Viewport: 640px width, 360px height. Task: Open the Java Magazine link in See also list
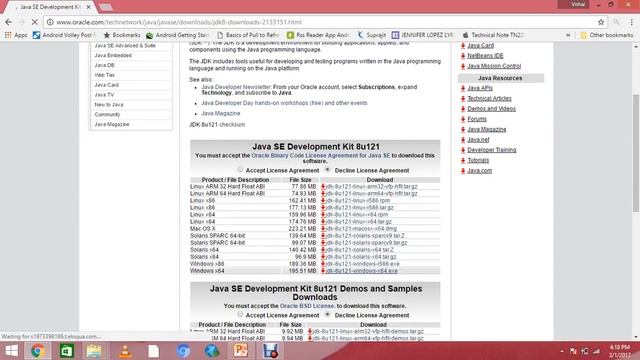(x=221, y=113)
